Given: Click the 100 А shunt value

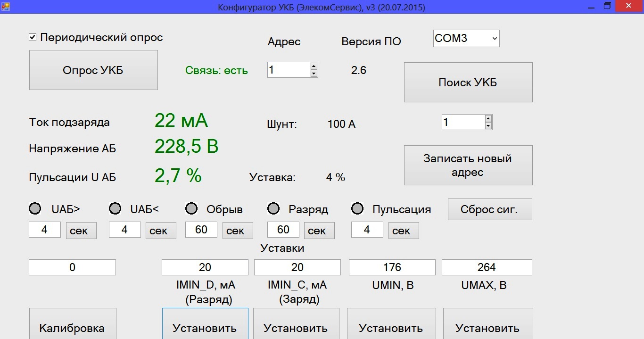Looking at the screenshot, I should (x=341, y=124).
